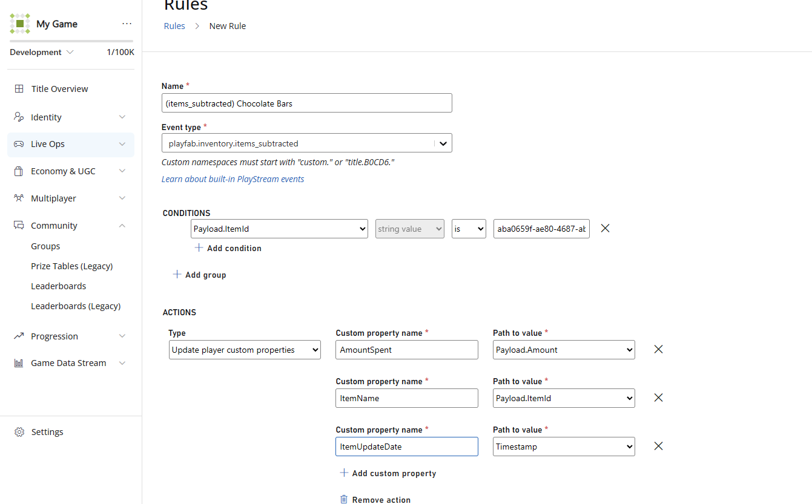Expand the Identity menu section
The width and height of the screenshot is (812, 504).
tap(122, 117)
